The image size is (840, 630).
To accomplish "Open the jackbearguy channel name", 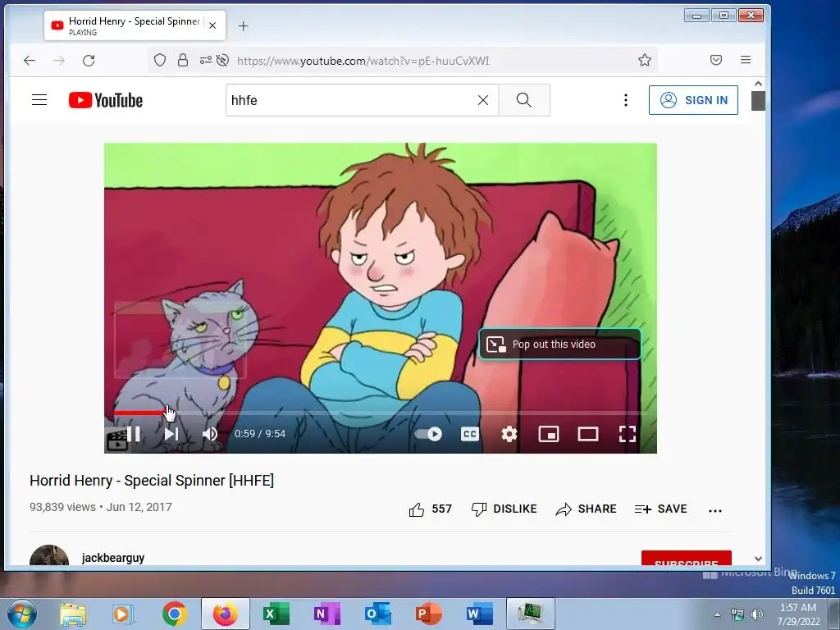I will 113,558.
